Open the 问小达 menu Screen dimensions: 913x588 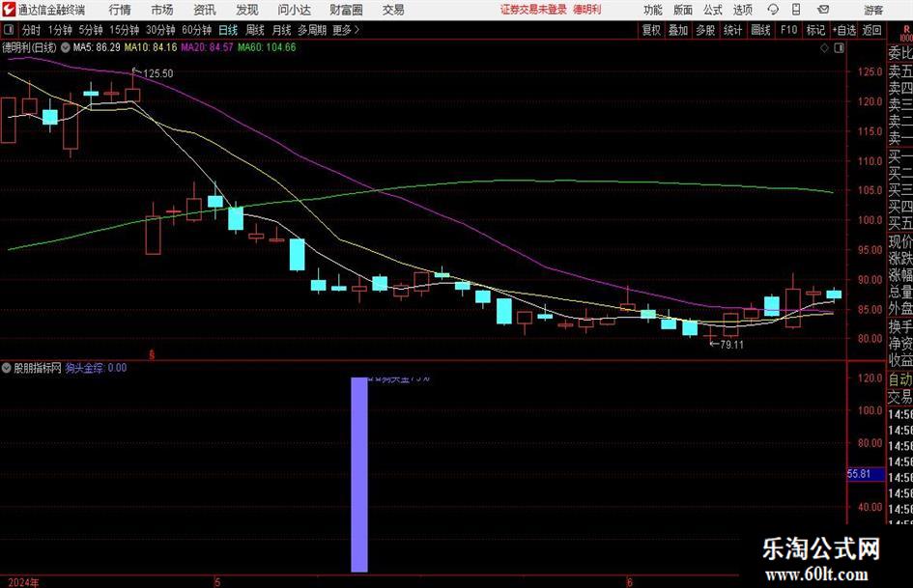294,10
